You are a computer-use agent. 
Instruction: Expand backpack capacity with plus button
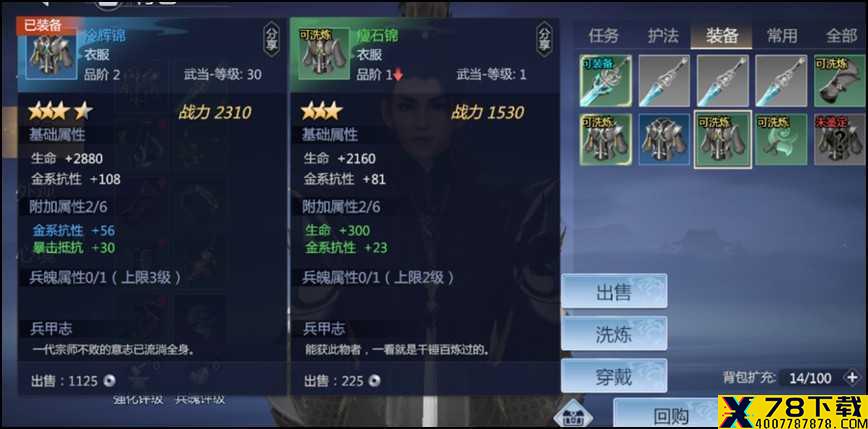pyautogui.click(x=852, y=378)
